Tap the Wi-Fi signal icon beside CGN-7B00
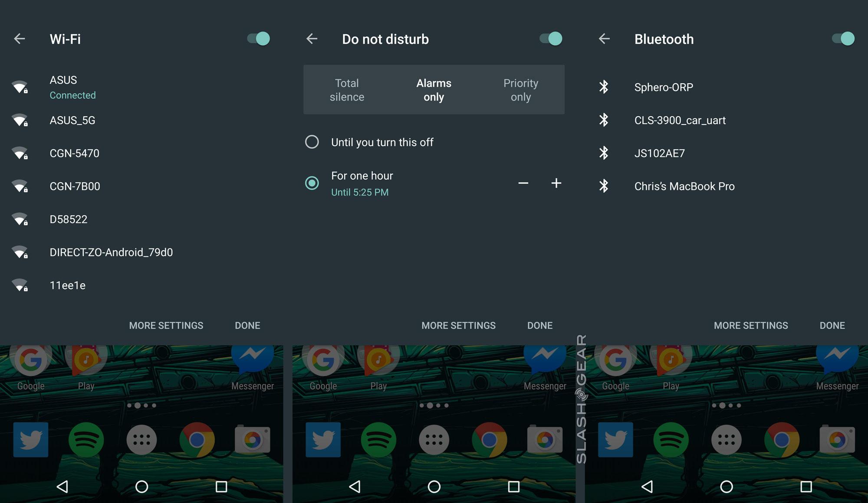The height and width of the screenshot is (503, 868). (20, 186)
